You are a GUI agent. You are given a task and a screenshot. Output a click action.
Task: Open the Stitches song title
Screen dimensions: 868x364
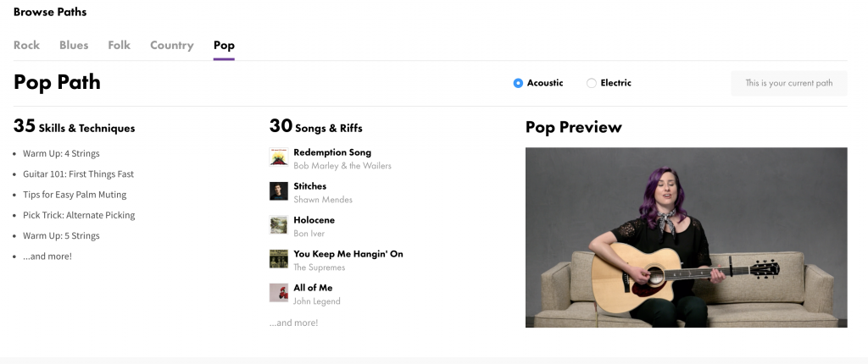(x=309, y=186)
